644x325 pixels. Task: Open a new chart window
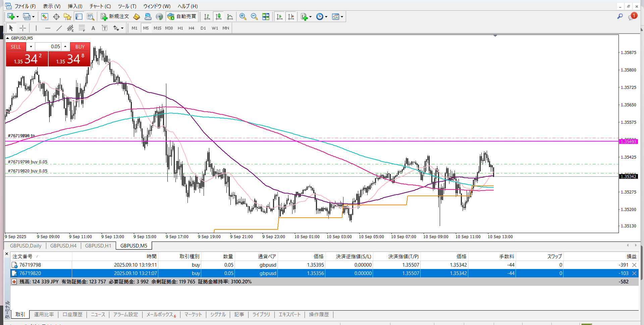[x=11, y=16]
